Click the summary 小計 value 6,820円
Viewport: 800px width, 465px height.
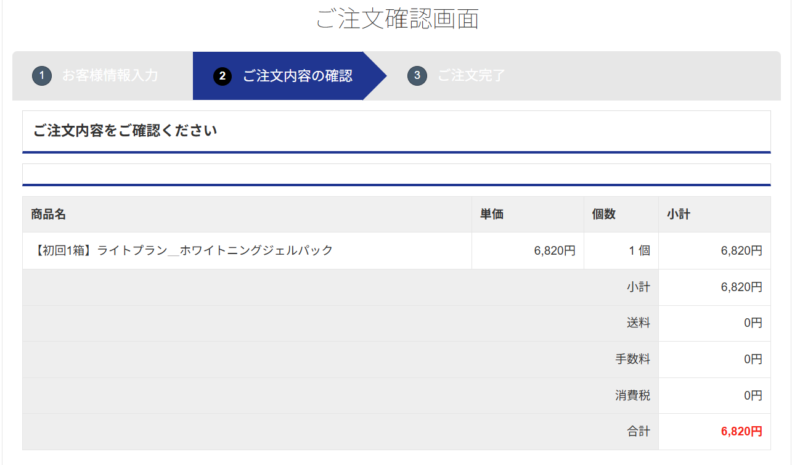click(x=741, y=287)
